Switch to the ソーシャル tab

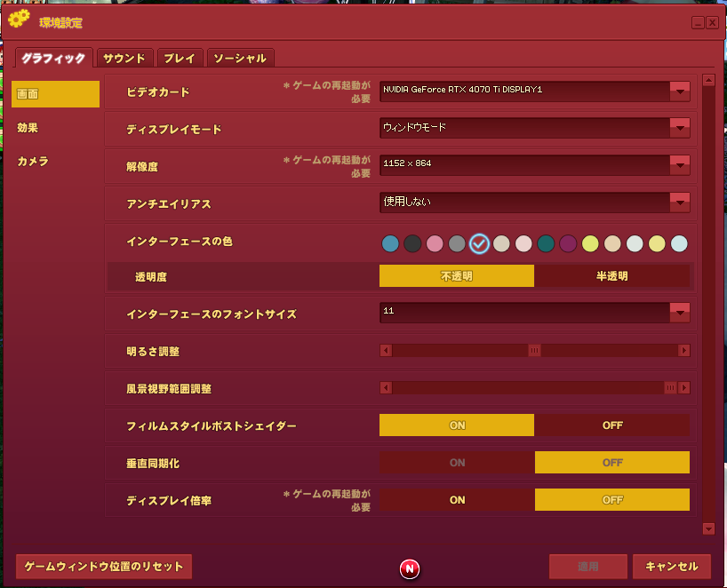click(240, 59)
